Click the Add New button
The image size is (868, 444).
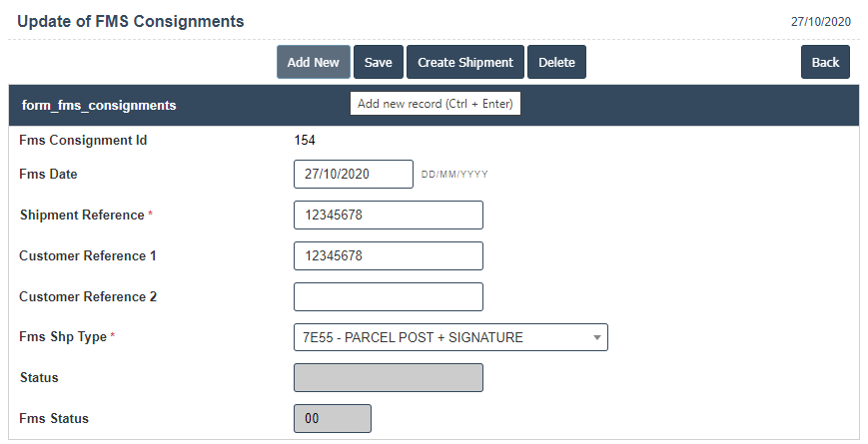pos(314,62)
